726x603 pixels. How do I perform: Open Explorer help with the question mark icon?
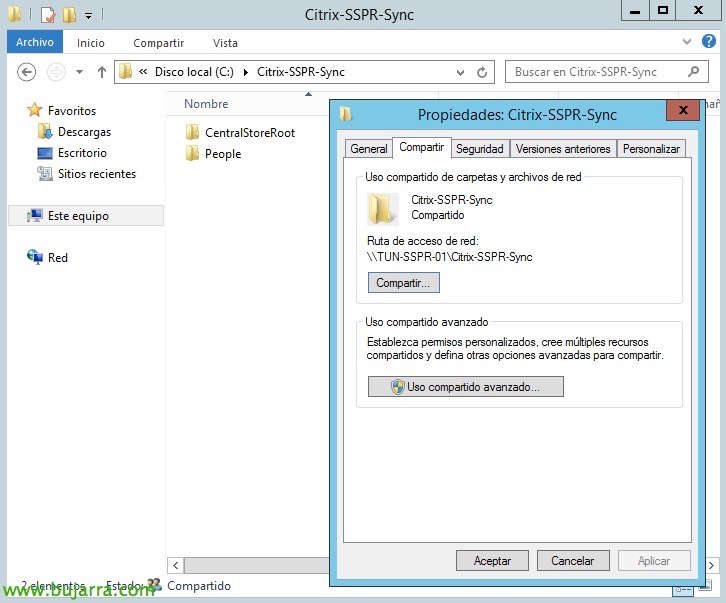[708, 41]
